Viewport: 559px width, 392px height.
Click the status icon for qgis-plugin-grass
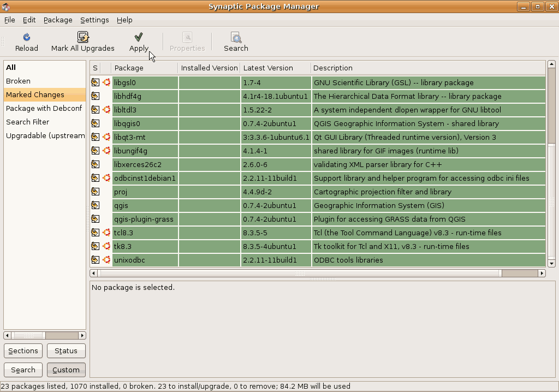coord(95,219)
